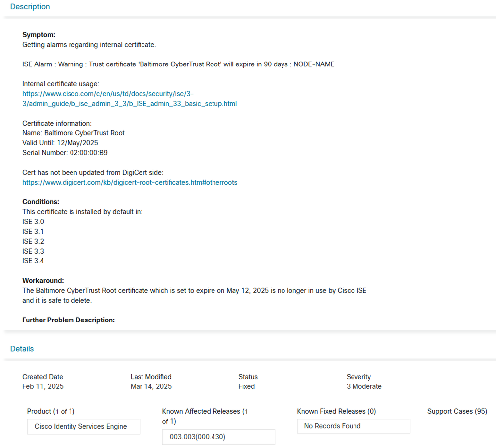The width and height of the screenshot is (496, 448).
Task: Click the Known Affected Releases heading
Action: (205, 416)
